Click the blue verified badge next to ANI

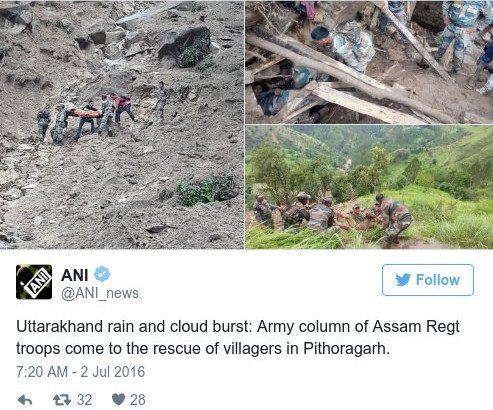tap(102, 274)
